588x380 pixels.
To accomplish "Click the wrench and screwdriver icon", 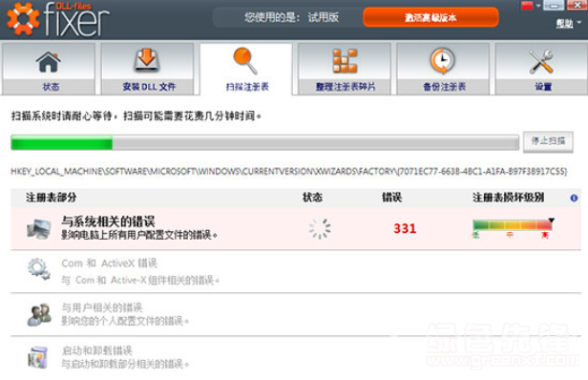I will coord(541,61).
